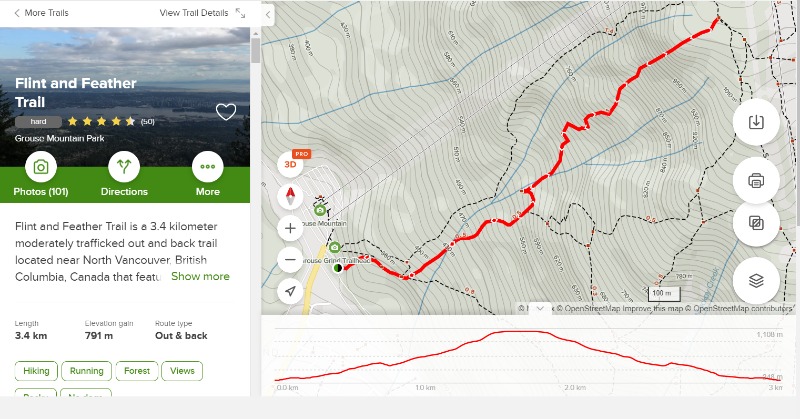Go back to More Trails
800x419 pixels.
click(x=41, y=13)
